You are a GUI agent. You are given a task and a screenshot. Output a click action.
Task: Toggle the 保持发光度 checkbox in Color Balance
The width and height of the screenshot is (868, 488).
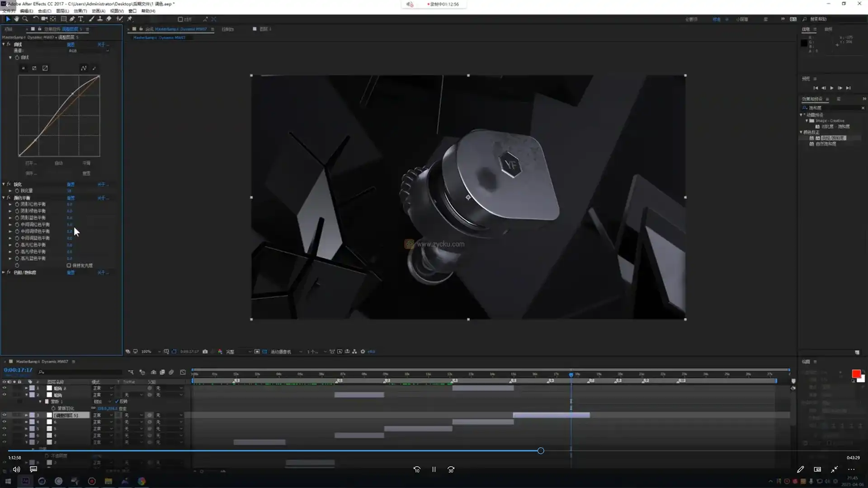pos(69,266)
